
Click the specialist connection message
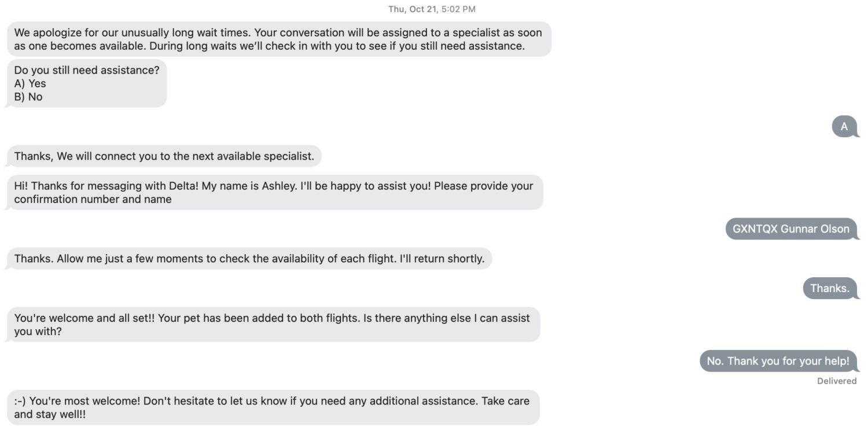(164, 156)
